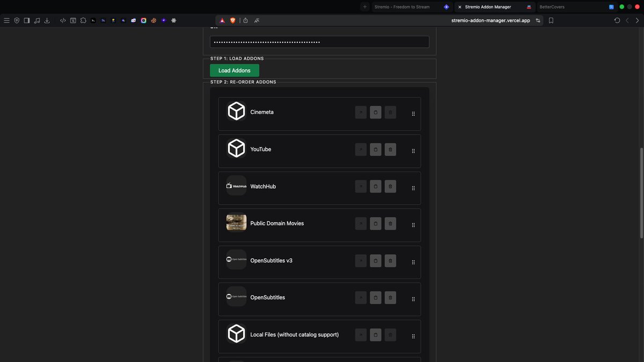The height and width of the screenshot is (362, 644).
Task: Click the cookie extension icon
Action: coord(153,20)
